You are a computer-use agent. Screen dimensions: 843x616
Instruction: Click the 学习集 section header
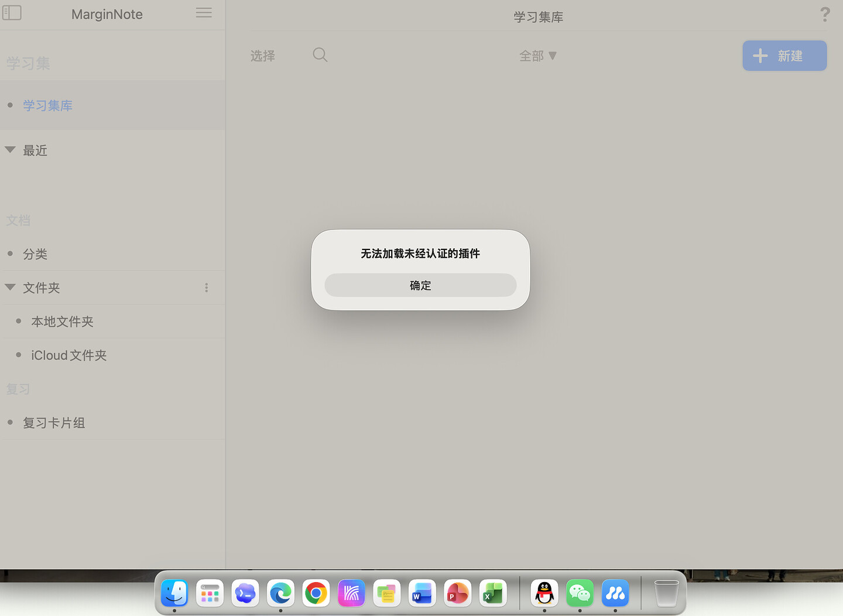tap(28, 63)
